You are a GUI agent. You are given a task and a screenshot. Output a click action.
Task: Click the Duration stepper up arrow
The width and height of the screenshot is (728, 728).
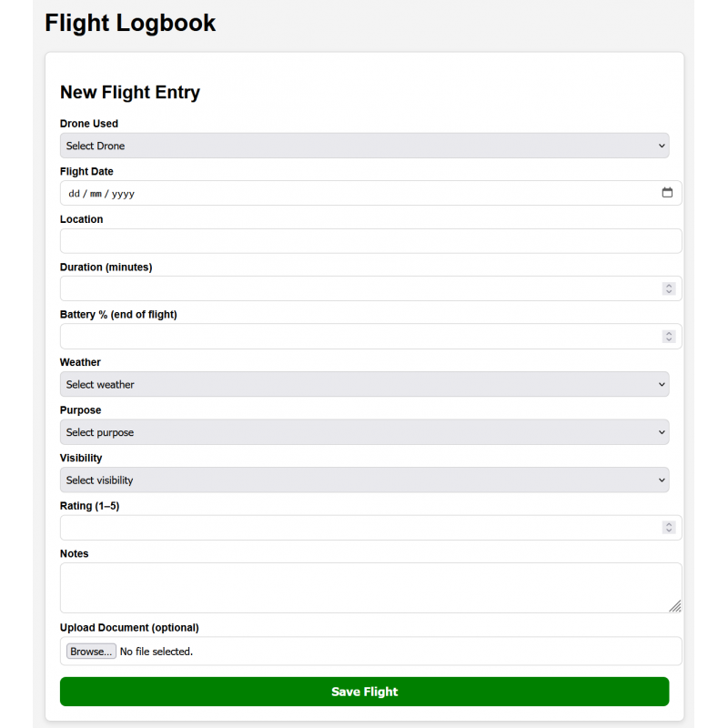click(669, 285)
